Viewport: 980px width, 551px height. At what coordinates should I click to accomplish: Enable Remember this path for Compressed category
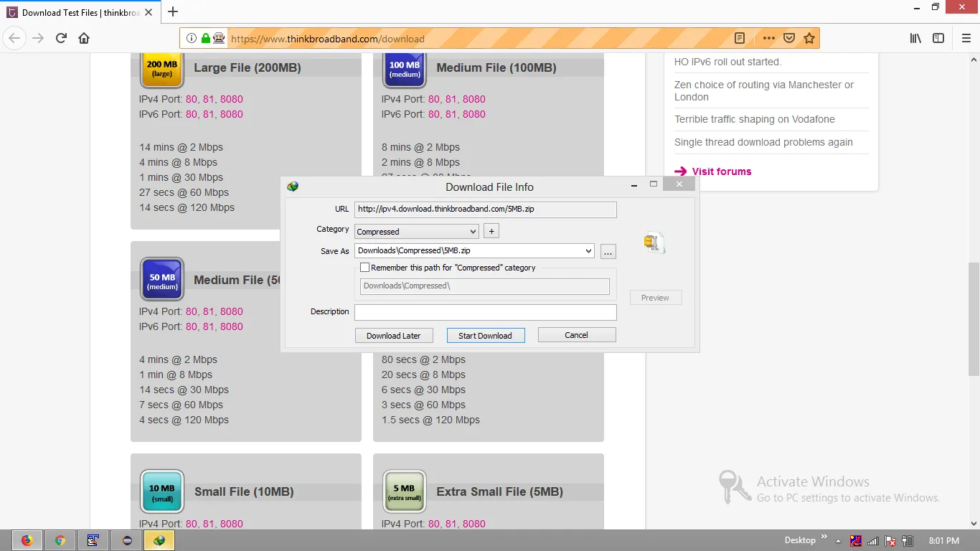click(x=364, y=268)
